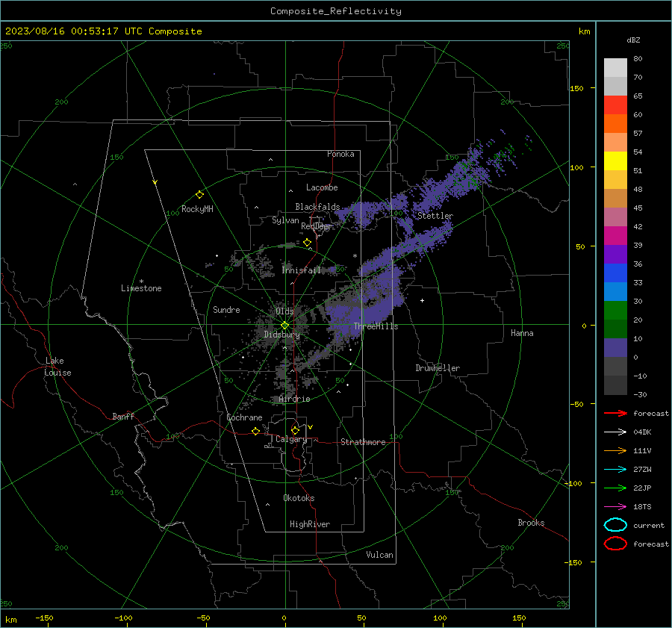Screen dimensions: 672x628
Task: Click the yellow diamond marker above Calgary
Action: coord(295,430)
